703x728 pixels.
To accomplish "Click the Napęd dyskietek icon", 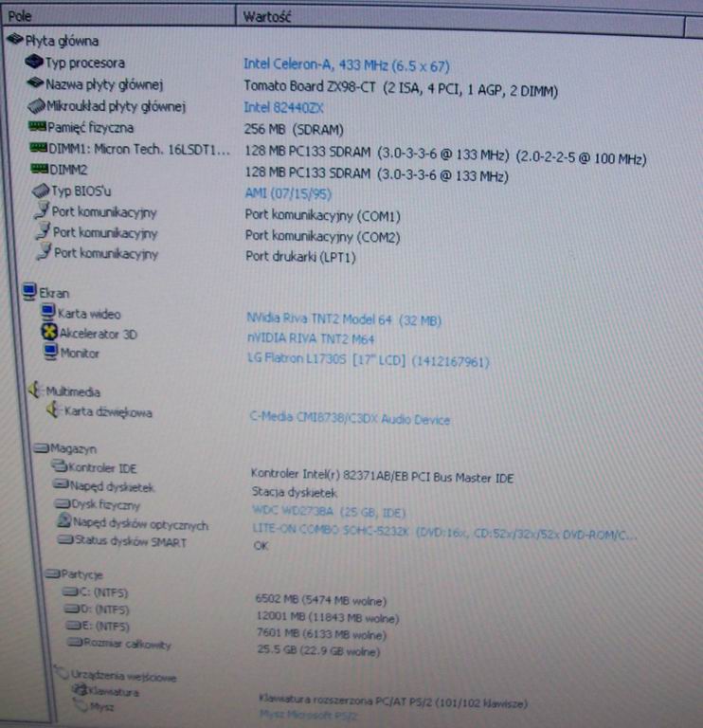I will [61, 484].
